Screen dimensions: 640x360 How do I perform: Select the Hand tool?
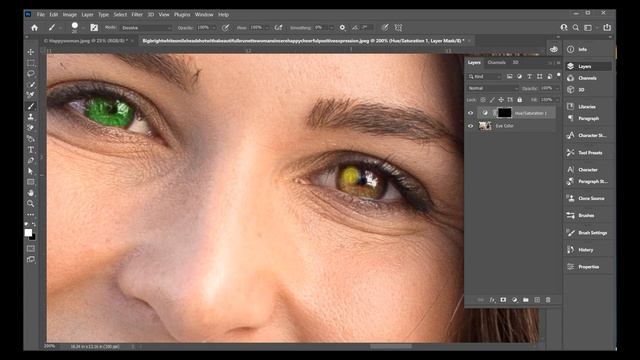pyautogui.click(x=31, y=193)
